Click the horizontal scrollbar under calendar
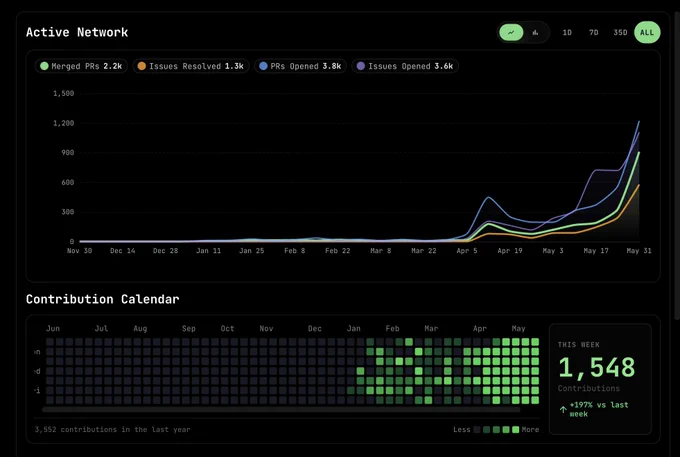Screen dimensions: 680x457 (x=281, y=409)
